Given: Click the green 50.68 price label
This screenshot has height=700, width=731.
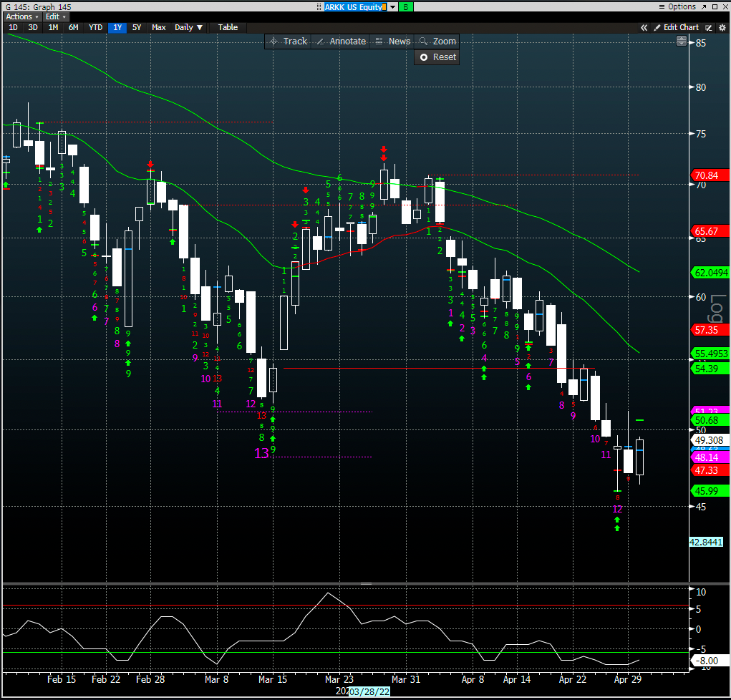Looking at the screenshot, I should [709, 420].
